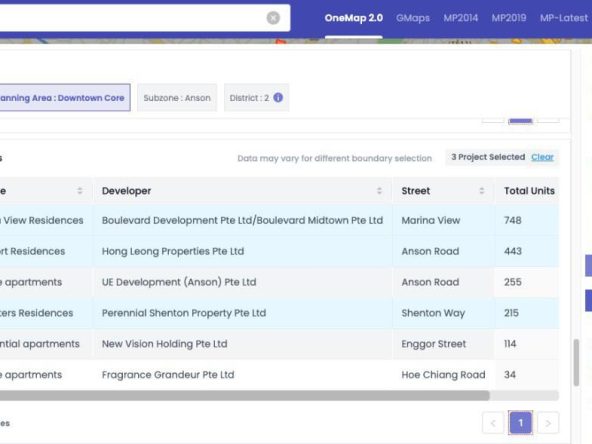Switch to the GMaps map tab
592x444 pixels.
[413, 18]
